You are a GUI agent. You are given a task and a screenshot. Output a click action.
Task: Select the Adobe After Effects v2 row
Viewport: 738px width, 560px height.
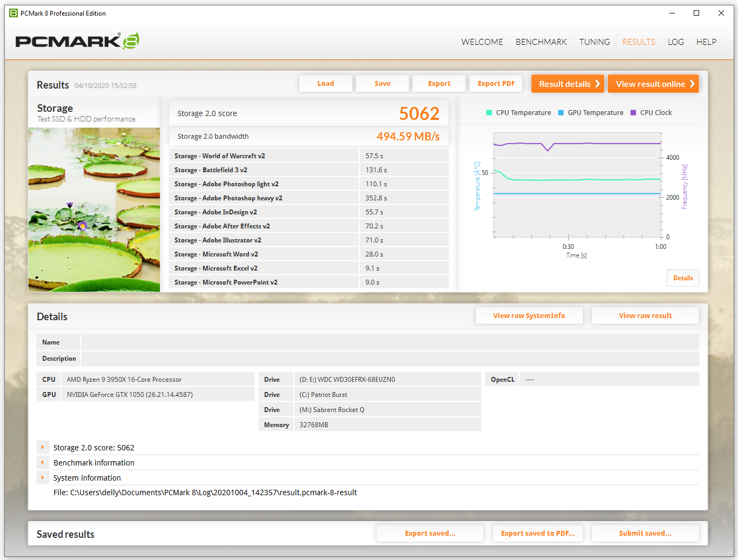tap(309, 226)
